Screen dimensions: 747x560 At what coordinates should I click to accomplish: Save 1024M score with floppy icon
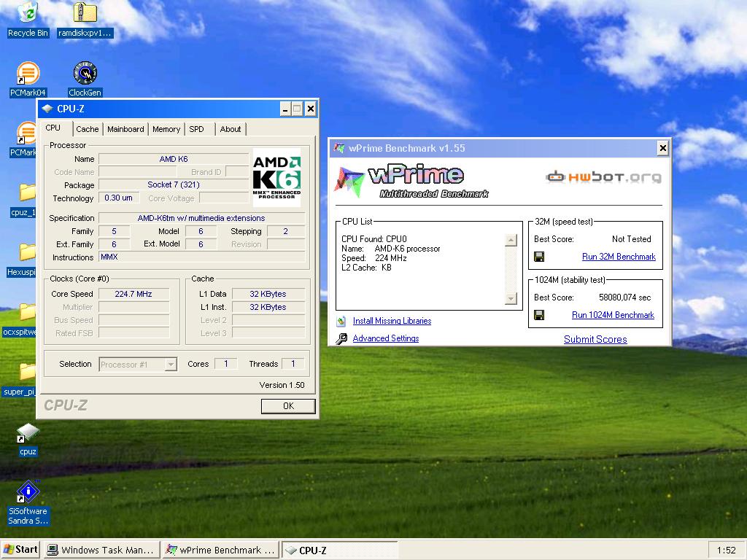[539, 315]
